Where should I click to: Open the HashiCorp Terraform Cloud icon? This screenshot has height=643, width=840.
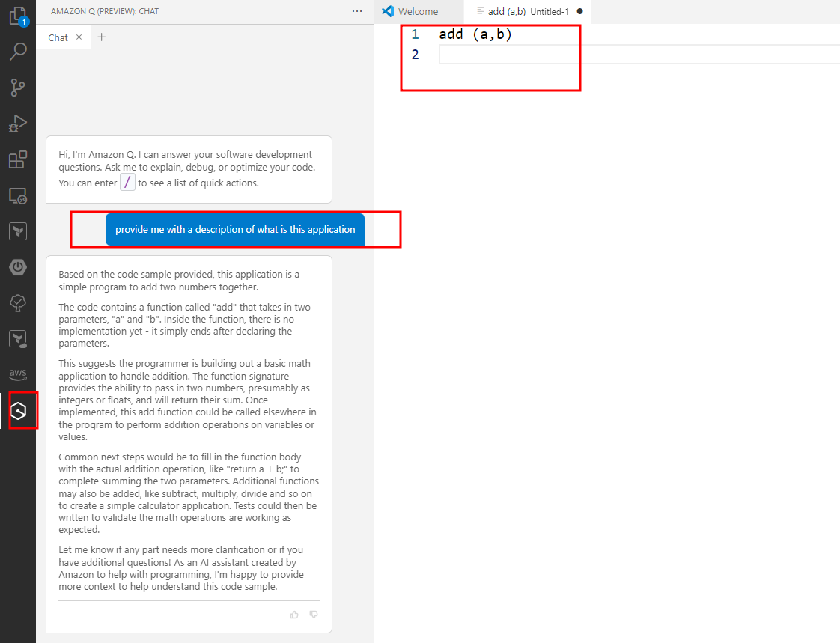pos(18,338)
